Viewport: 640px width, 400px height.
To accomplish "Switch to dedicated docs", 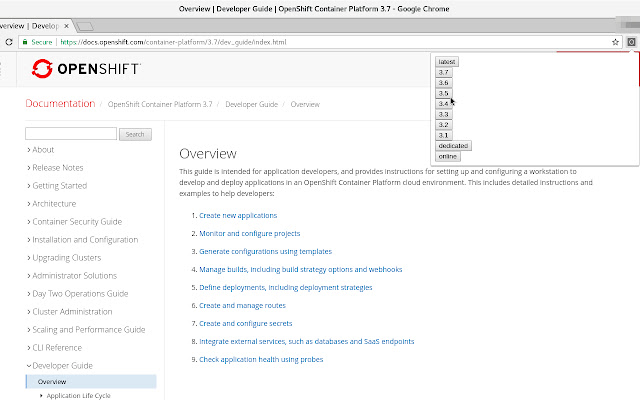I will (x=453, y=146).
